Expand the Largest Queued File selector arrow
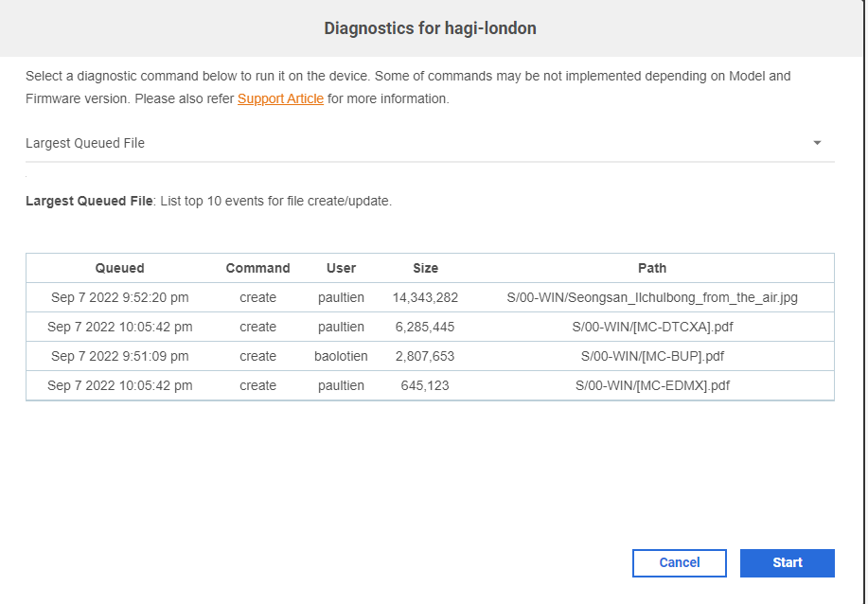 [817, 143]
